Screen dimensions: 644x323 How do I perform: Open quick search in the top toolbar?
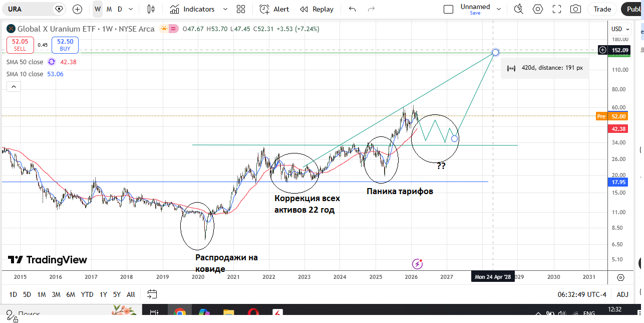pyautogui.click(x=518, y=9)
